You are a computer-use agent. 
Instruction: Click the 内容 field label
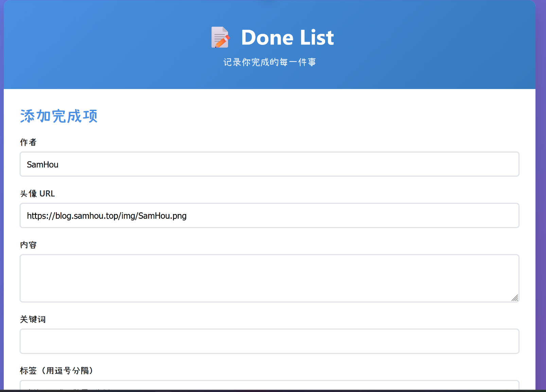[x=29, y=245]
